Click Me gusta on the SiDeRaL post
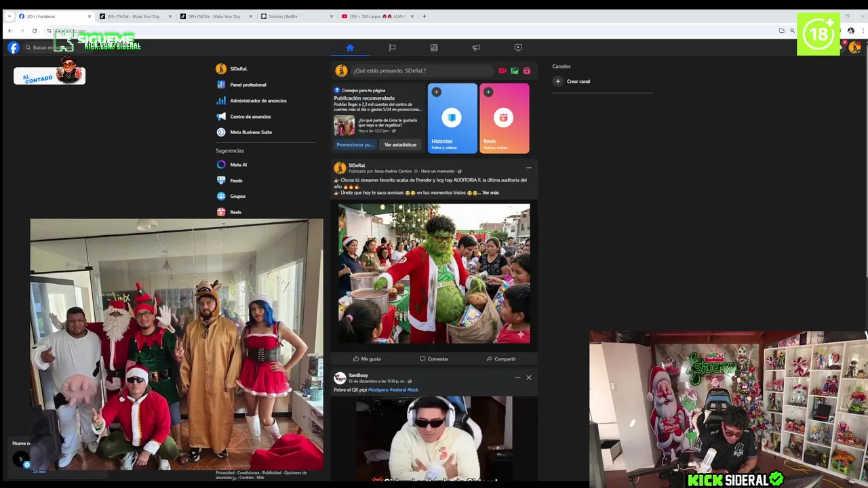 [x=367, y=359]
